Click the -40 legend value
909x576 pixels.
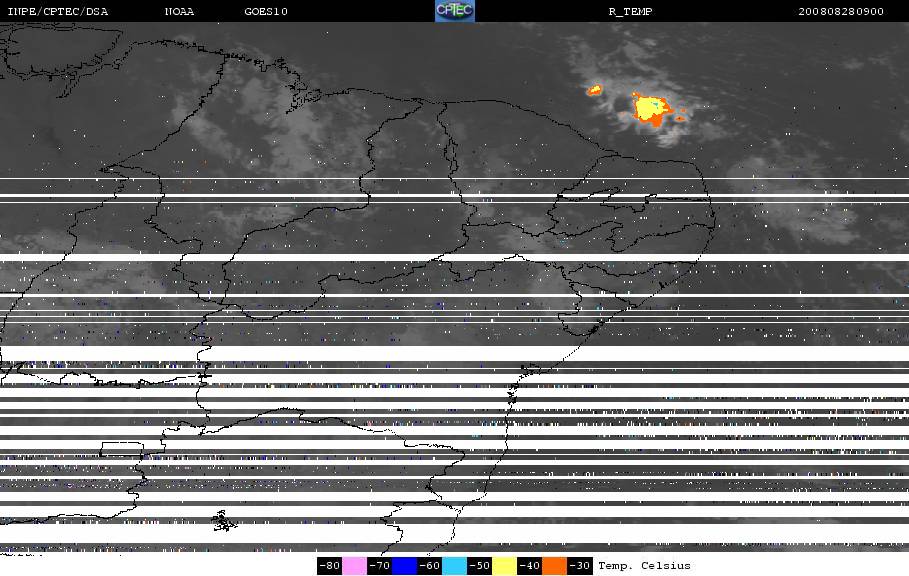(x=529, y=566)
